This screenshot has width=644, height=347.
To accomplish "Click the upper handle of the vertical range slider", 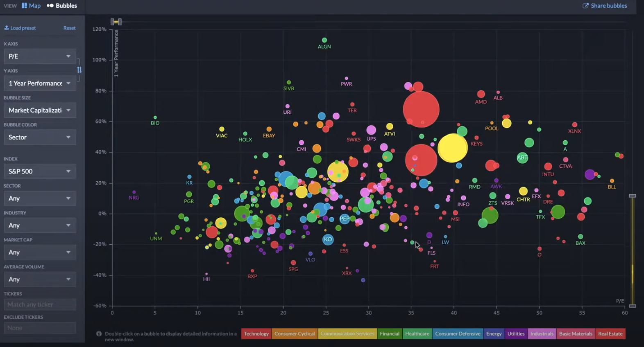I will (x=633, y=196).
